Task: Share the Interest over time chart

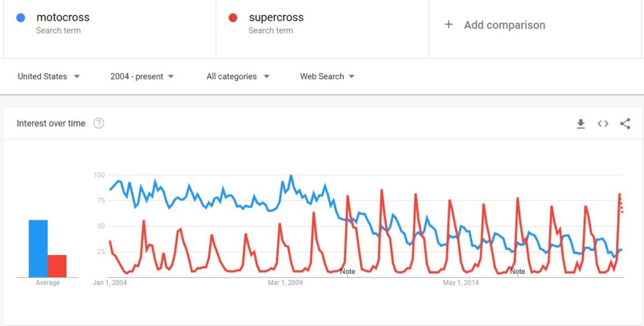Action: pos(625,124)
